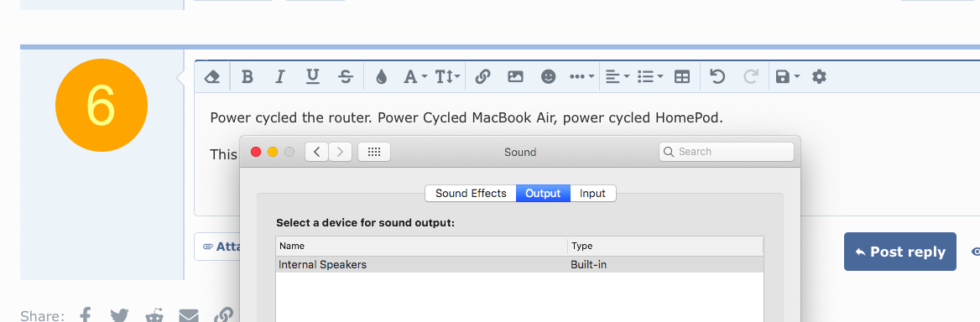
Task: Toggle bold formatting in editor
Action: coord(248,77)
